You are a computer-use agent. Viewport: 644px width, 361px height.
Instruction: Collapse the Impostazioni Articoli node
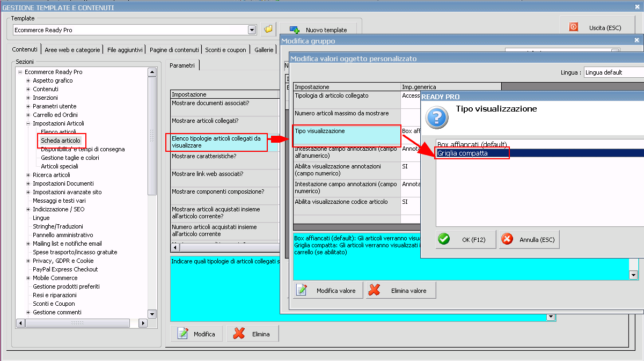(28, 123)
